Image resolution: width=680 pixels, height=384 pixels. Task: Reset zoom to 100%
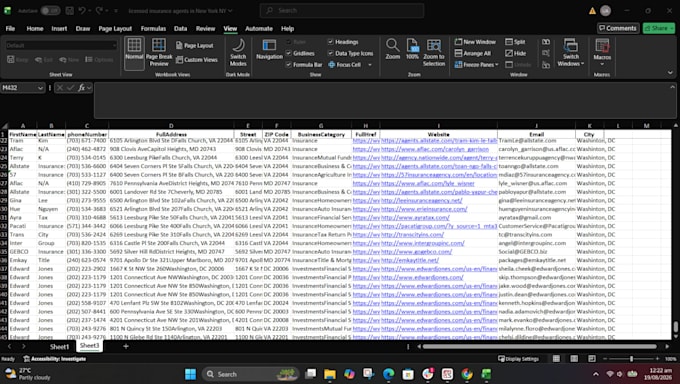(412, 49)
